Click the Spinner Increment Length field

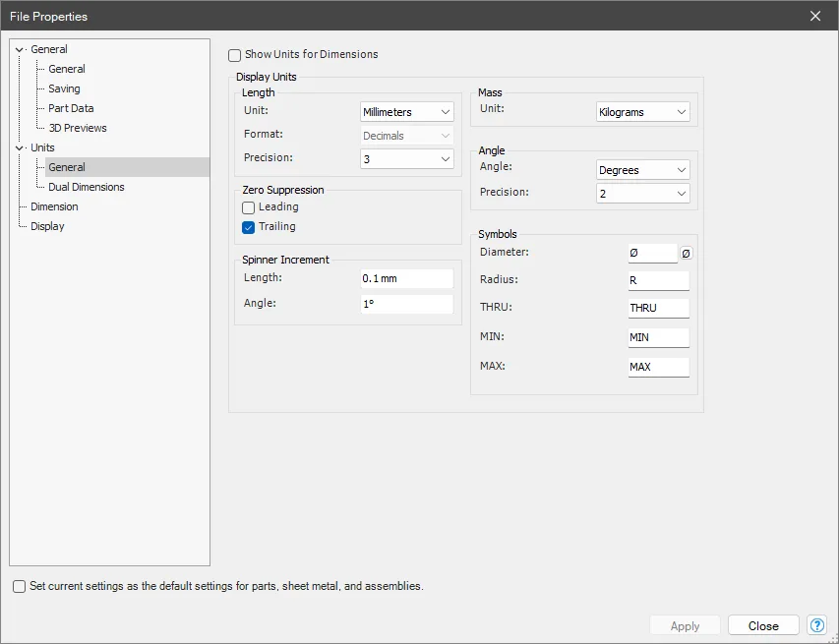click(x=406, y=278)
